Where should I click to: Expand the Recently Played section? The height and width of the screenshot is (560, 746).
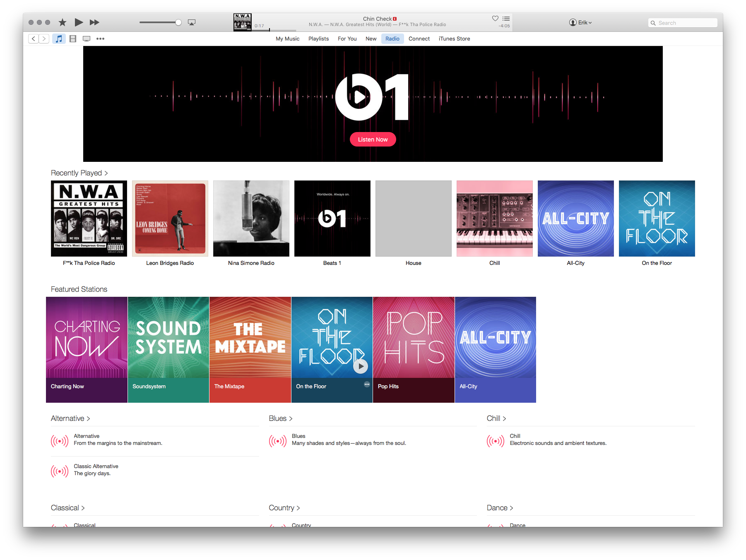pyautogui.click(x=79, y=173)
